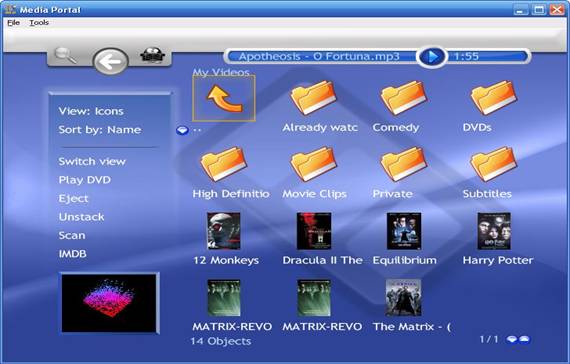Click IMDB in side menu

[x=73, y=254]
